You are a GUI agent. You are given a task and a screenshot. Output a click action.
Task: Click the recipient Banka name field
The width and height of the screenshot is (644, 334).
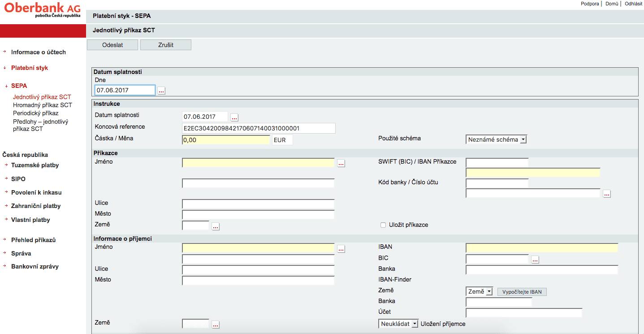[x=542, y=269]
